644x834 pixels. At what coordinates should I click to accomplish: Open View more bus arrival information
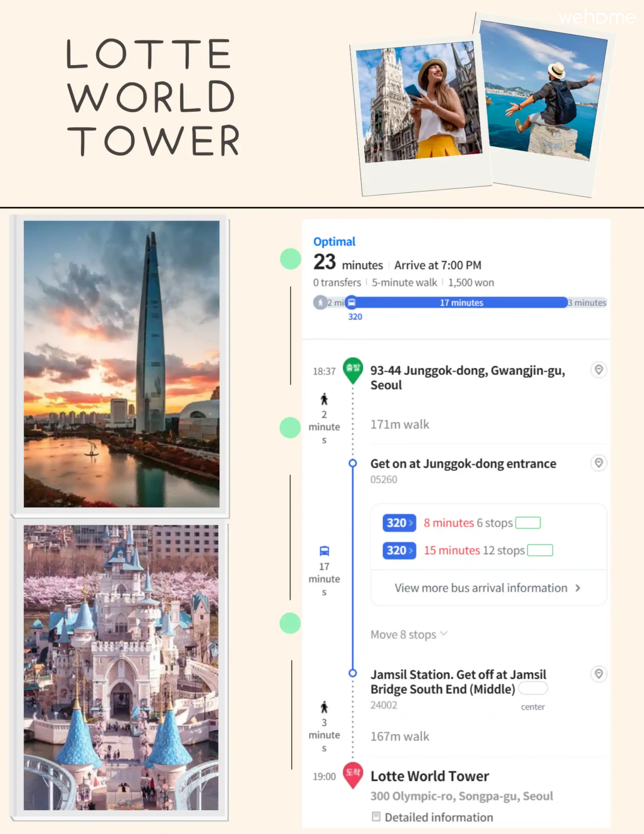(x=488, y=588)
